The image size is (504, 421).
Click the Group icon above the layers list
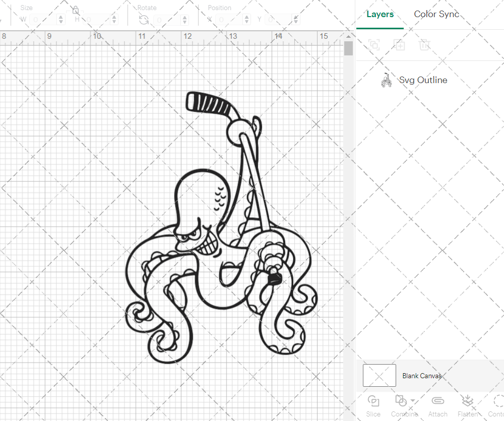374,45
